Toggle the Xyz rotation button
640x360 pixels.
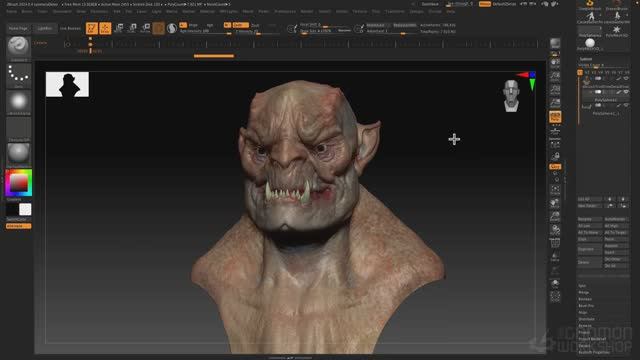[x=555, y=167]
